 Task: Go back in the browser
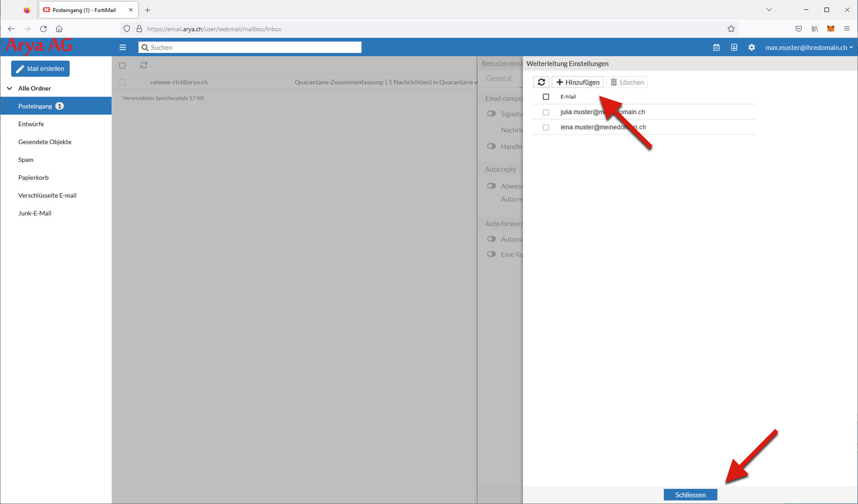11,29
